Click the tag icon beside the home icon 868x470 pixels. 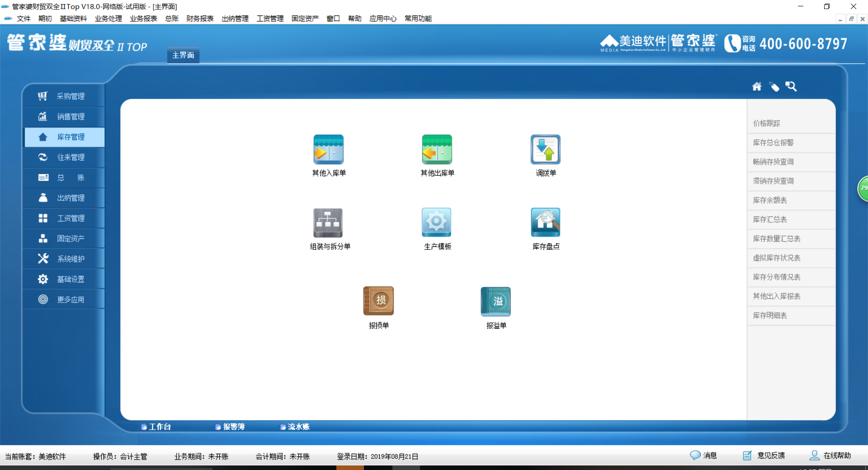coord(774,86)
